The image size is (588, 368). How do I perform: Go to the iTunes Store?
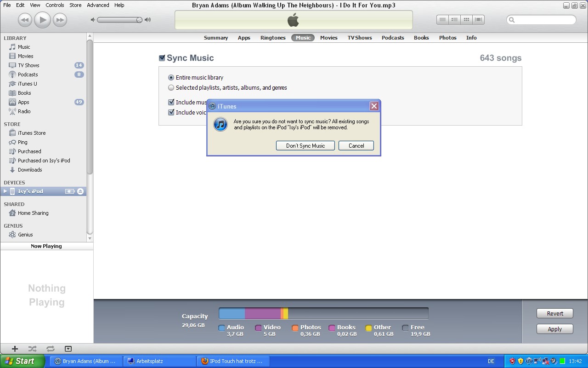32,133
